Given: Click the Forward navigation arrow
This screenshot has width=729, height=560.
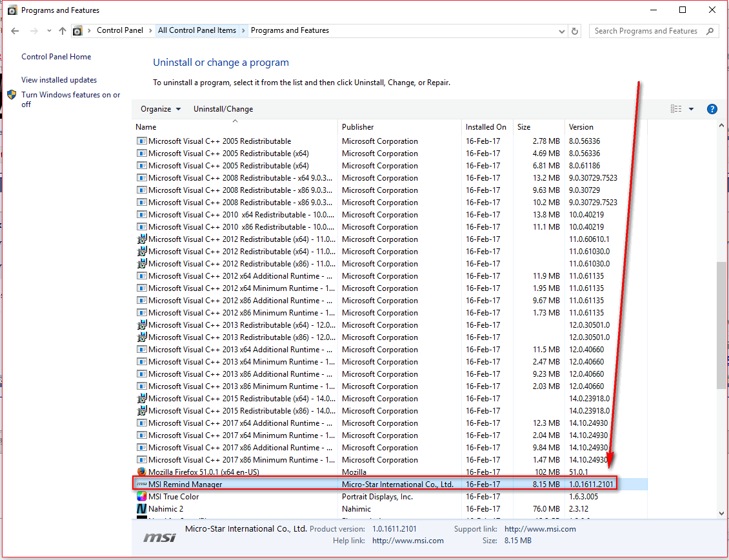Looking at the screenshot, I should (34, 31).
